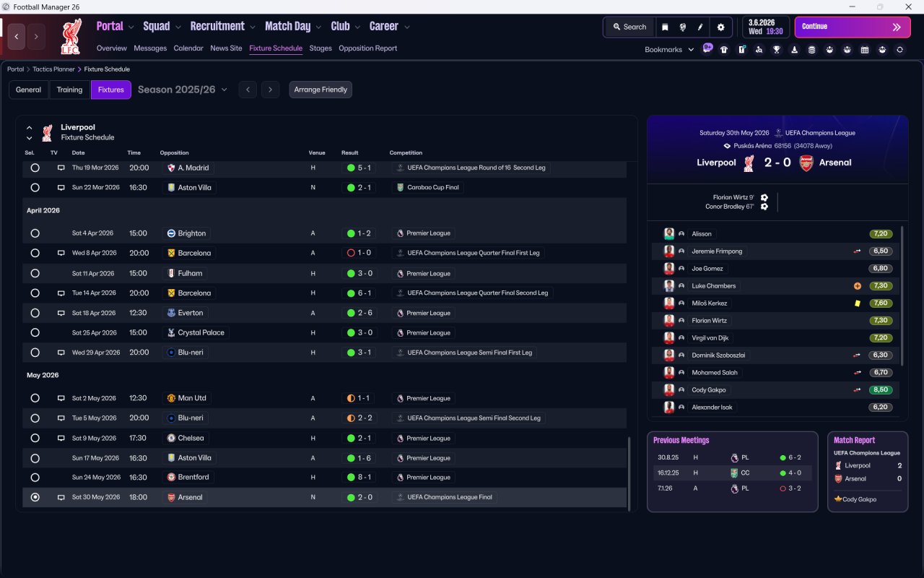This screenshot has width=924, height=578.
Task: Select the A. Madrid fixture radio button
Action: click(x=35, y=168)
